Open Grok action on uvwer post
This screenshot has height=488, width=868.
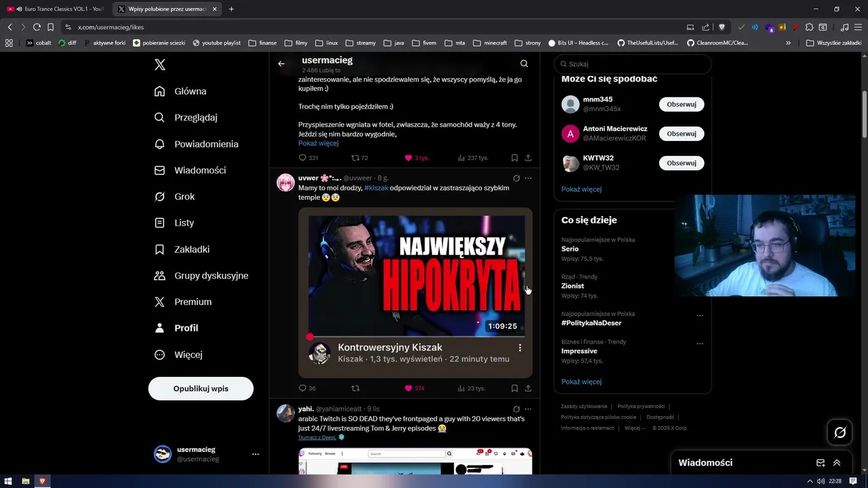pyautogui.click(x=517, y=178)
